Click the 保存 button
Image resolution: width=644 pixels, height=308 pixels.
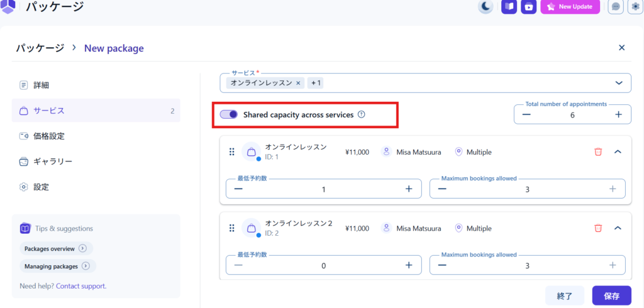611,295
